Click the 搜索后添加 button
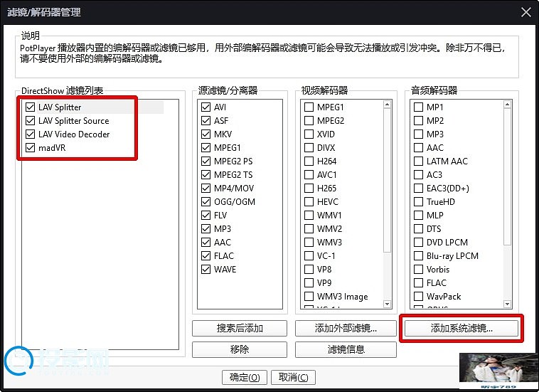Image resolution: width=539 pixels, height=392 pixels. point(240,329)
